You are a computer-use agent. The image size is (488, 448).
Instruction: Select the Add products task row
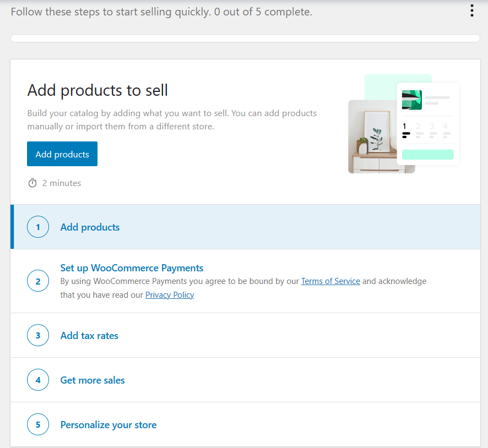(x=246, y=227)
